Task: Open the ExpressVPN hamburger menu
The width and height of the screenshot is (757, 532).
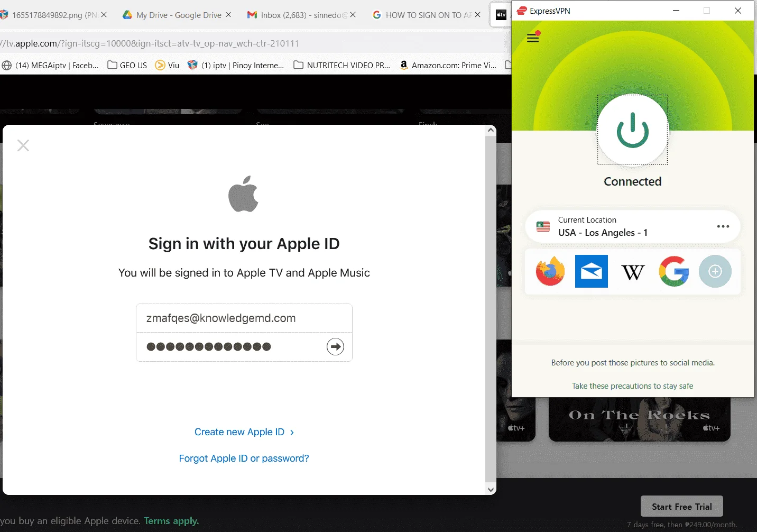Action: click(533, 38)
